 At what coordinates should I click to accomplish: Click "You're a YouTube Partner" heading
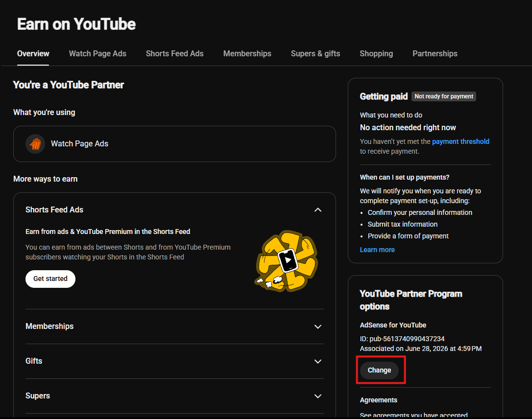[69, 85]
